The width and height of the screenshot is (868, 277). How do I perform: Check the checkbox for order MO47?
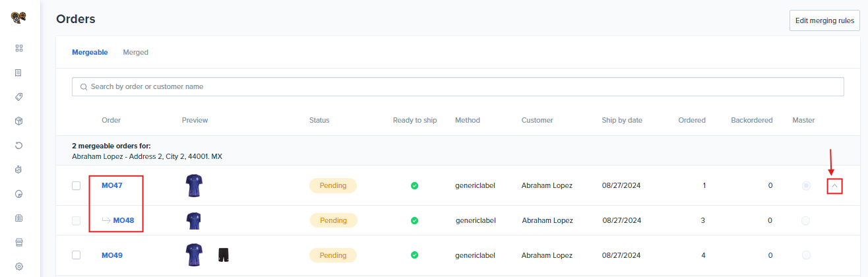tap(76, 186)
